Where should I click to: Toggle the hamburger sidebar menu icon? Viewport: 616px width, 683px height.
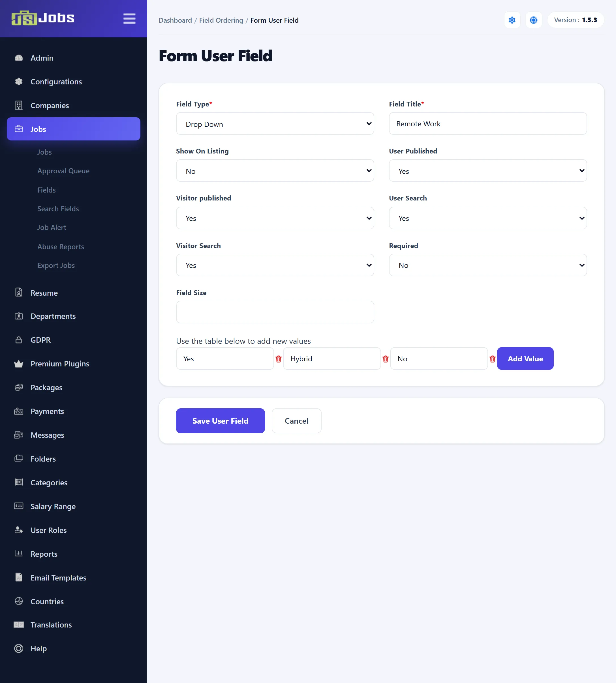pyautogui.click(x=129, y=19)
